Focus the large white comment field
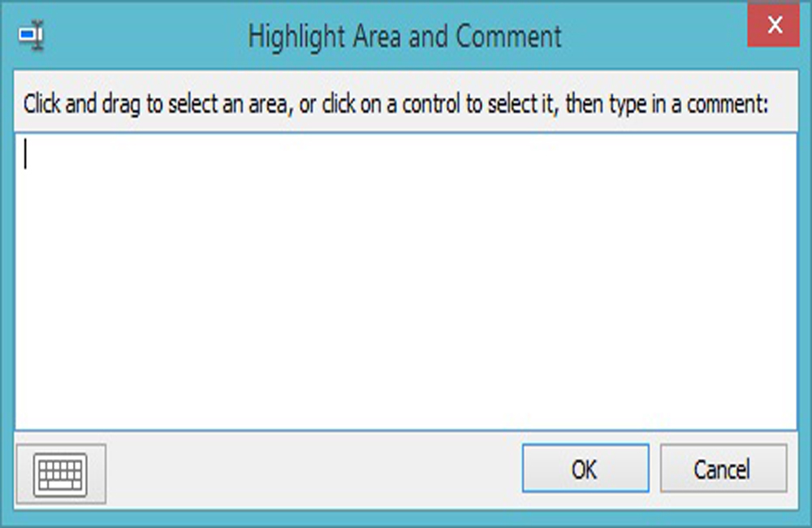Viewport: 812px width, 528px height. pos(406,280)
